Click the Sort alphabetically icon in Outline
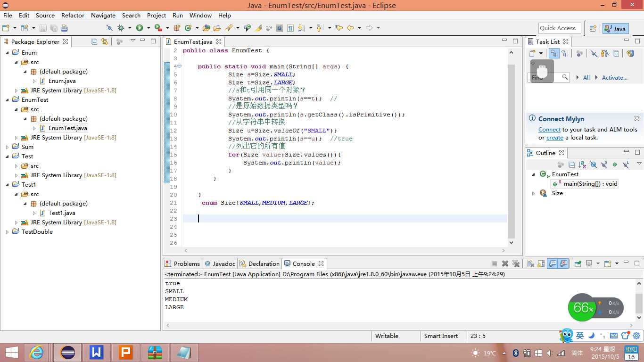This screenshot has width=644, height=362. click(582, 165)
